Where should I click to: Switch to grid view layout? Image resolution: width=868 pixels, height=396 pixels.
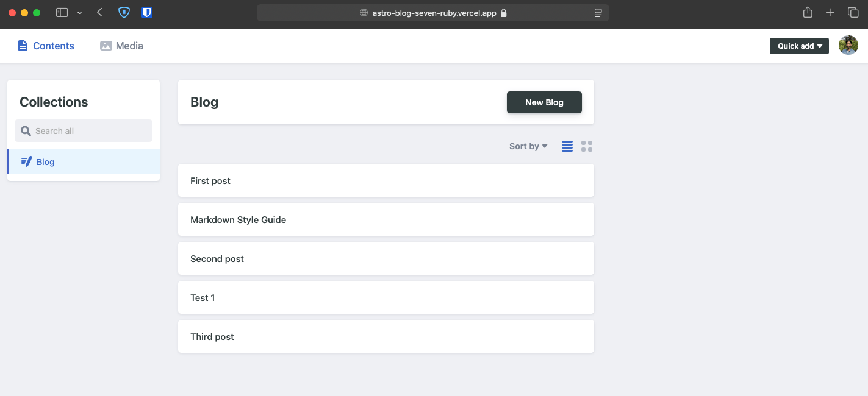coord(587,146)
